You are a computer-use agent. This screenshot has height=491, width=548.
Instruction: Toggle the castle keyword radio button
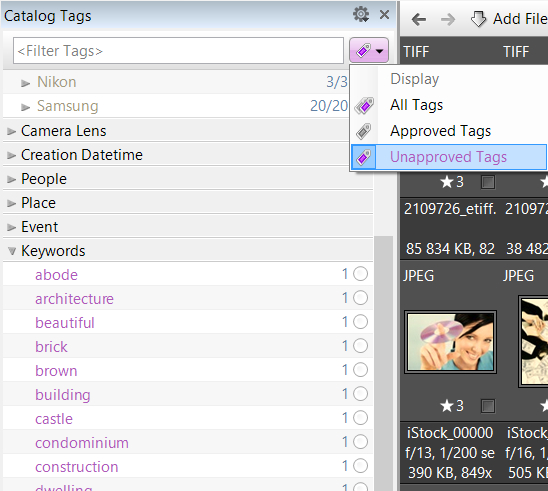coord(360,418)
